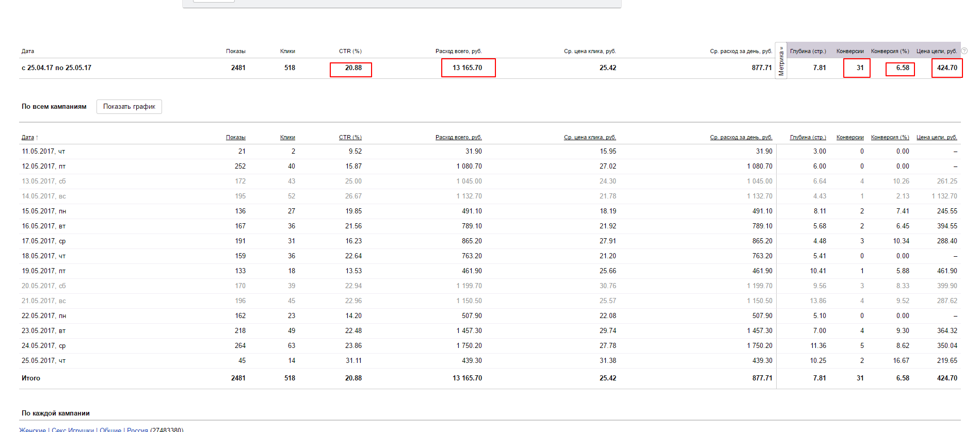This screenshot has width=980, height=432.
Task: Sort by CTR (%) column header
Action: 350,137
